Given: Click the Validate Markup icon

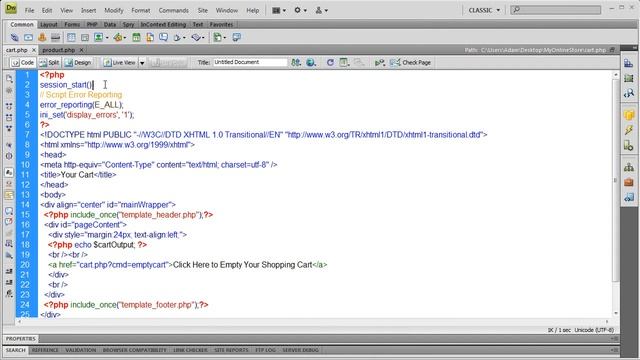Looking at the screenshot, I should (379, 62).
